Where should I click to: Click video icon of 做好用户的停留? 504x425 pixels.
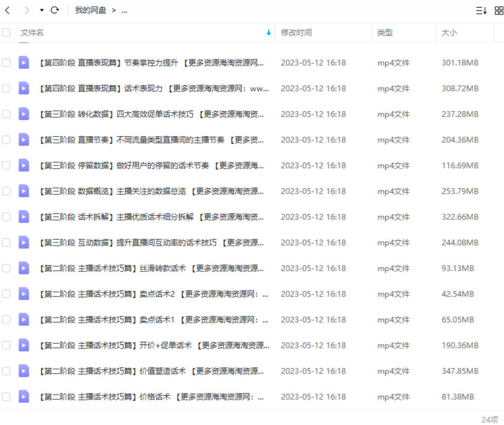(x=24, y=165)
